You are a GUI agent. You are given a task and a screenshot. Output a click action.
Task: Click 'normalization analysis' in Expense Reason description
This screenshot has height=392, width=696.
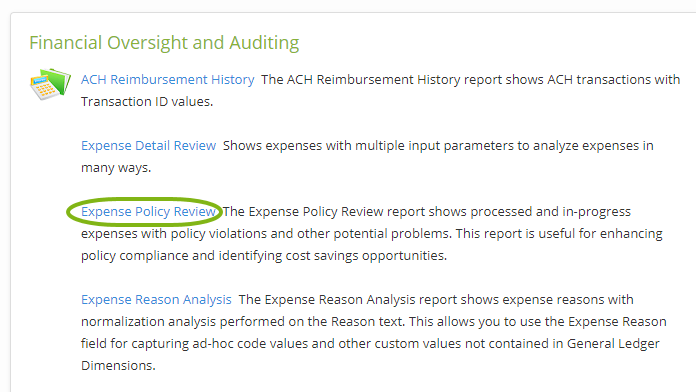tap(148, 321)
